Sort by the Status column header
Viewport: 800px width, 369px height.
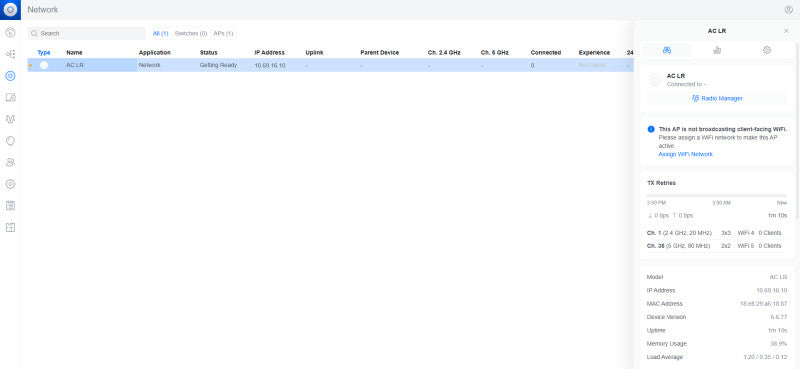tap(208, 53)
